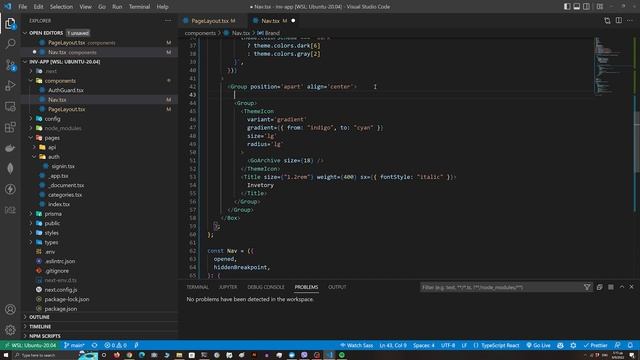
Task: Click the Problems filter input field
Action: [x=502, y=287]
